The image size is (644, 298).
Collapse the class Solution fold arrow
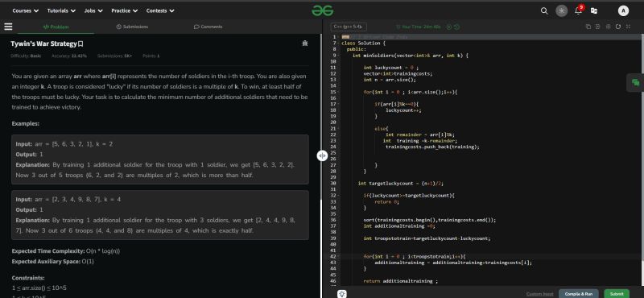pos(339,43)
